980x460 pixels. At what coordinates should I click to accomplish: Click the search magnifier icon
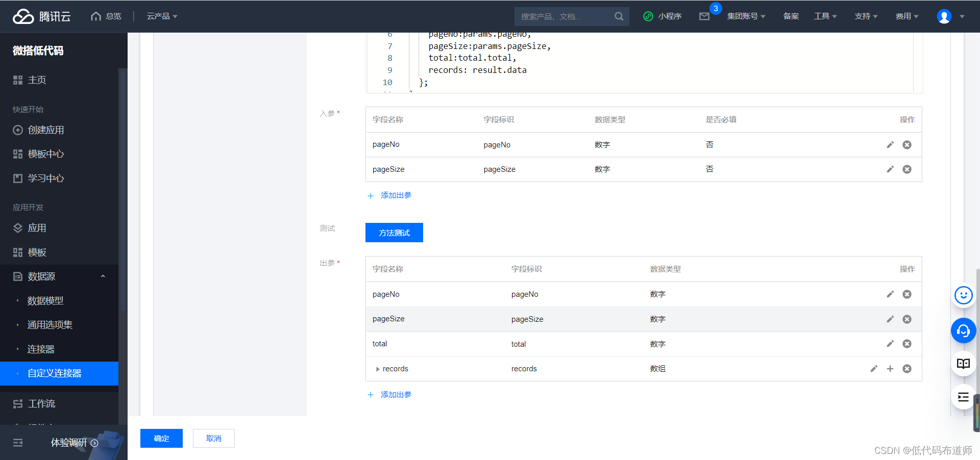(x=619, y=16)
